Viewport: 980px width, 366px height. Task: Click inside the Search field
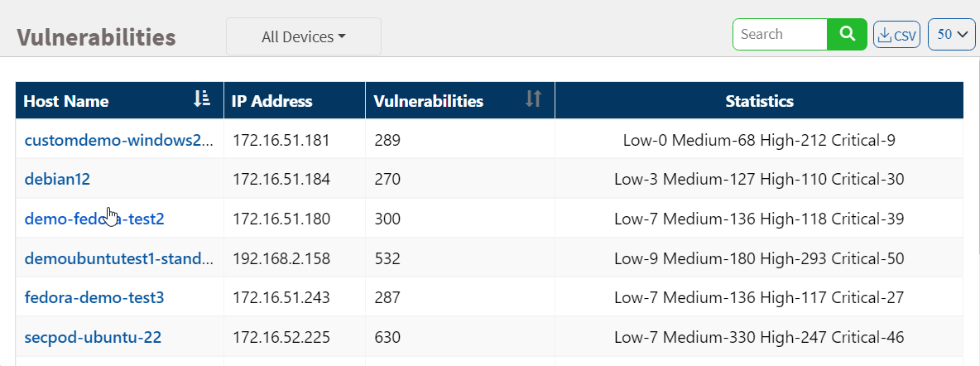coord(780,34)
